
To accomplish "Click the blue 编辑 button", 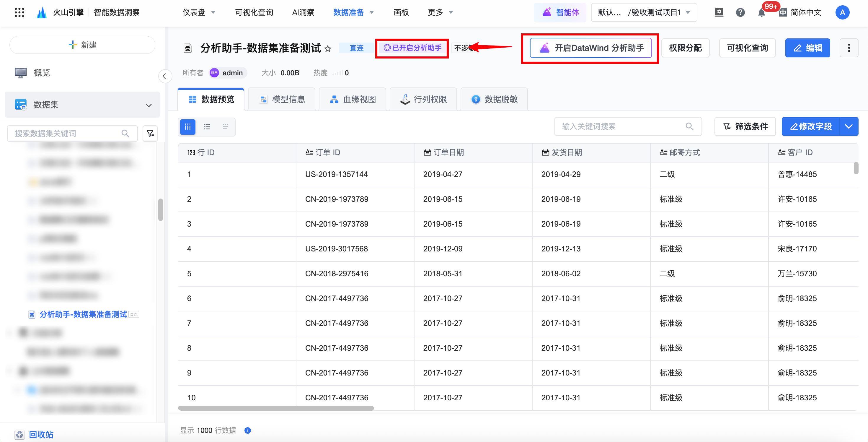I will point(807,48).
